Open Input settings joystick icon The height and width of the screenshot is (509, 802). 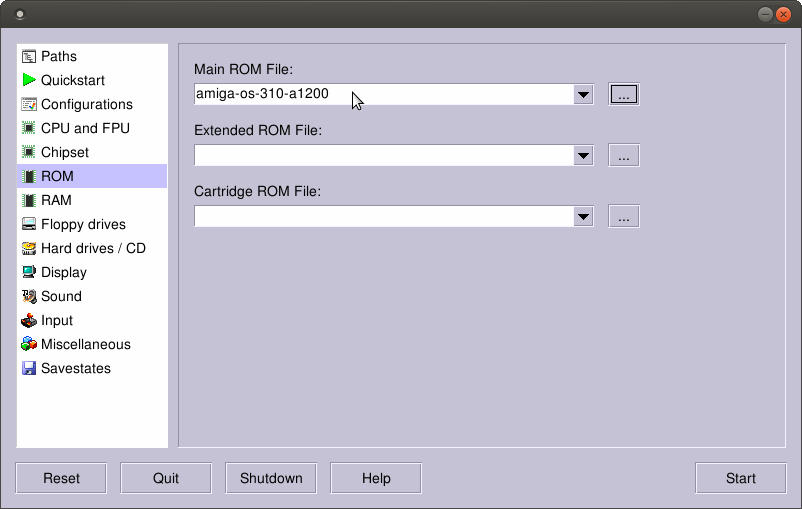29,320
